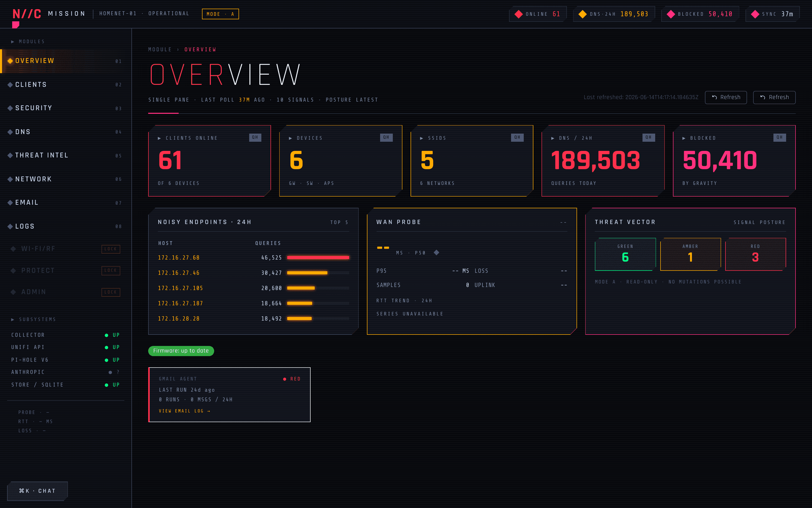Select the Green posture tile

click(625, 254)
